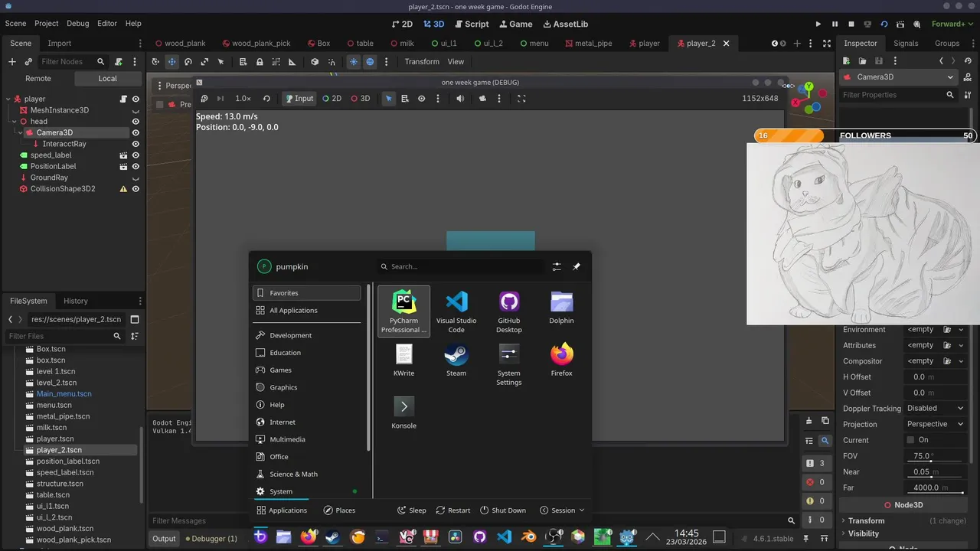The width and height of the screenshot is (980, 551).
Task: Open KWrite from the launcher
Action: pyautogui.click(x=403, y=360)
